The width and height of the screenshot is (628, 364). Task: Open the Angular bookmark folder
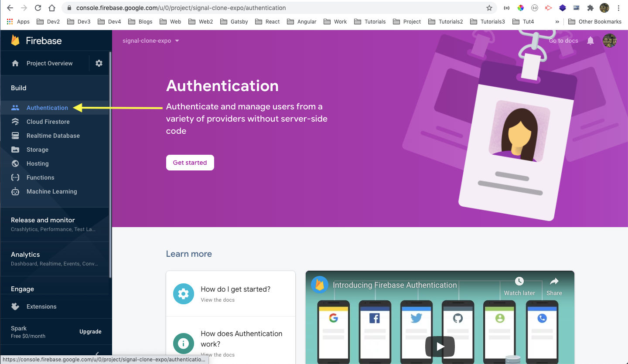point(302,21)
